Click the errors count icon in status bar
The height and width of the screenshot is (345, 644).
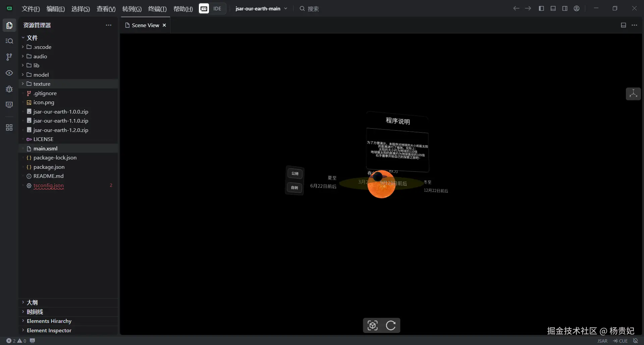tap(11, 341)
